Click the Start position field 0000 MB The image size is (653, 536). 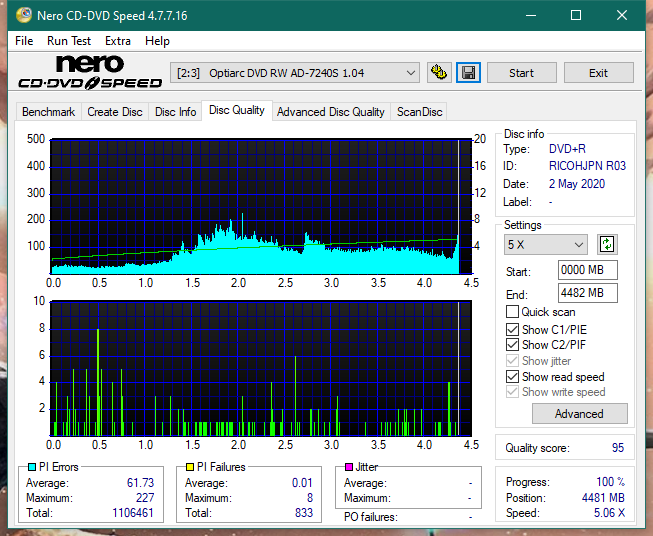tap(588, 270)
